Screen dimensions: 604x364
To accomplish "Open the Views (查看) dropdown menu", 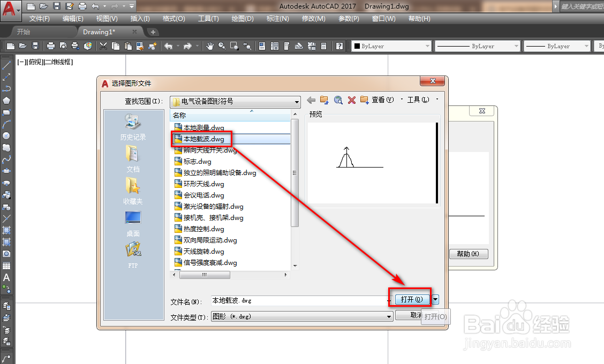I will tap(387, 100).
